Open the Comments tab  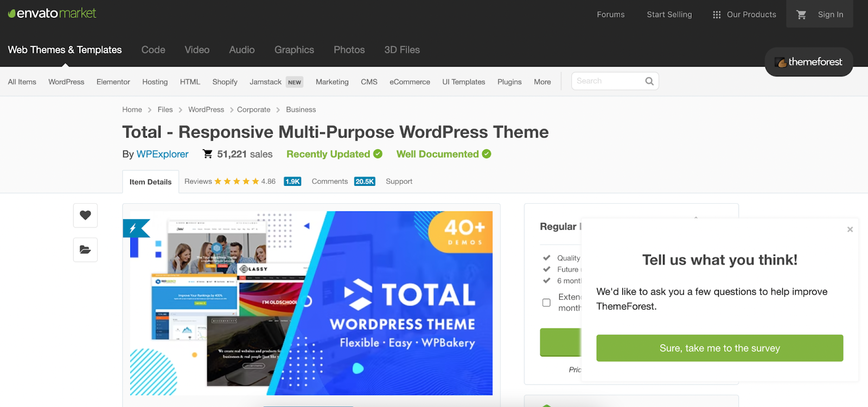click(x=330, y=182)
